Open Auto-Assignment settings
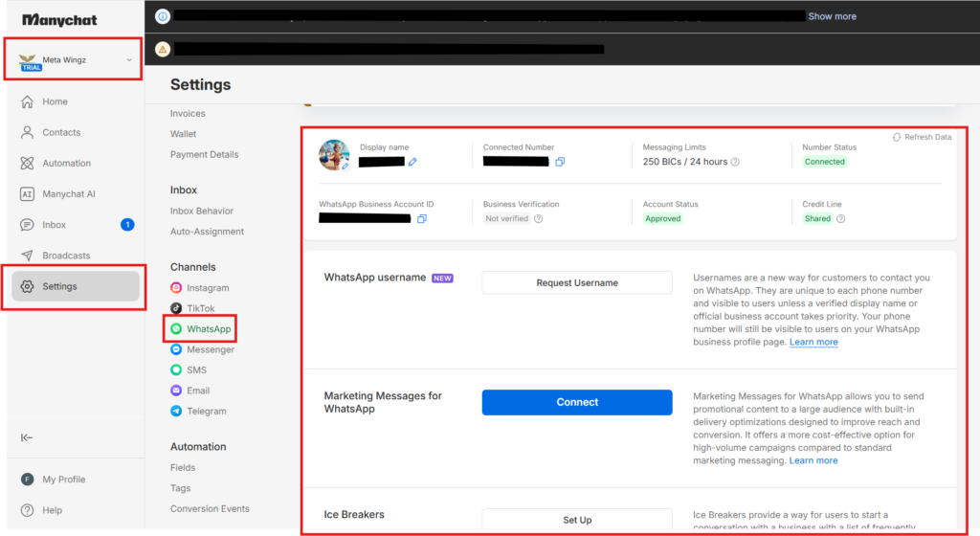980x536 pixels. 207,232
